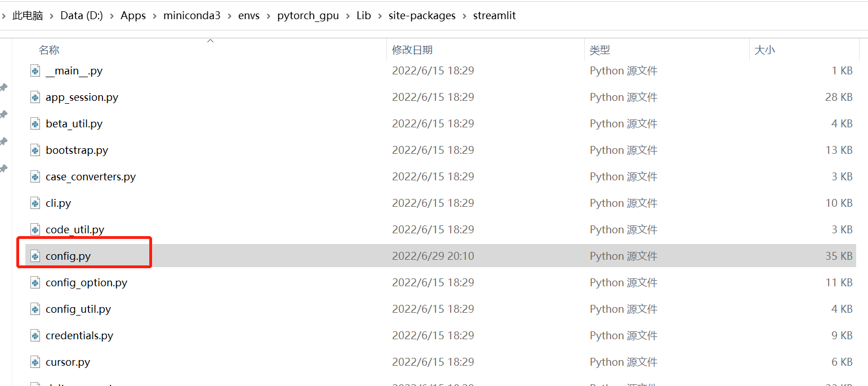Viewport: 868px width, 386px height.
Task: Go to the Lib folder breadcrumb
Action: [x=364, y=16]
